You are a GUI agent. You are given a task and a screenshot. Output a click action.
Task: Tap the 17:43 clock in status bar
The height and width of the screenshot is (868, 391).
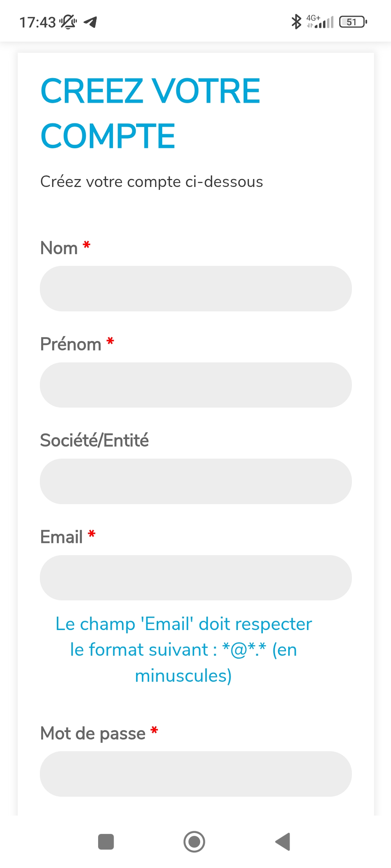pos(37,22)
